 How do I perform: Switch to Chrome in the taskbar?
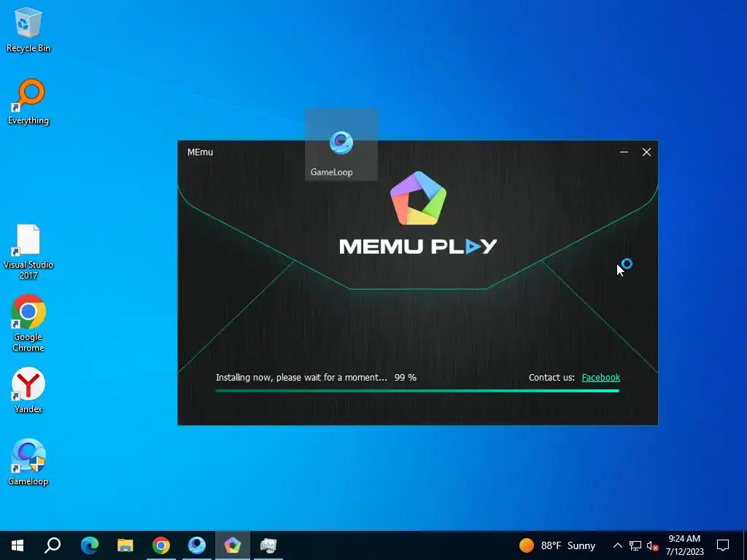tap(161, 545)
